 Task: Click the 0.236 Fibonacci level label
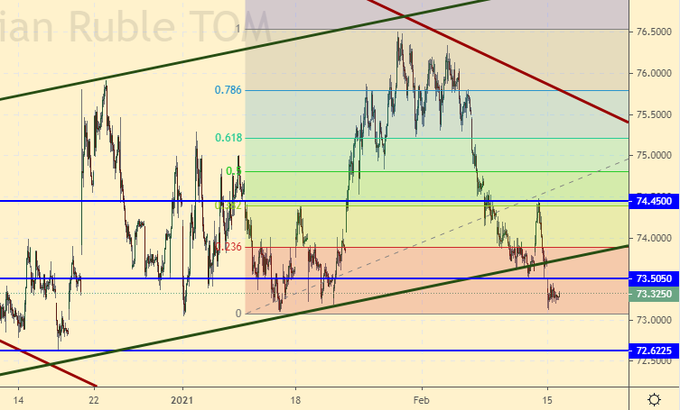point(229,247)
